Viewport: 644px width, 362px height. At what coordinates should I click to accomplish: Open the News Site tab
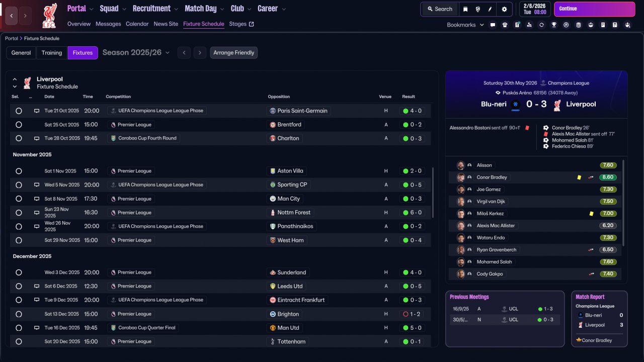[166, 24]
